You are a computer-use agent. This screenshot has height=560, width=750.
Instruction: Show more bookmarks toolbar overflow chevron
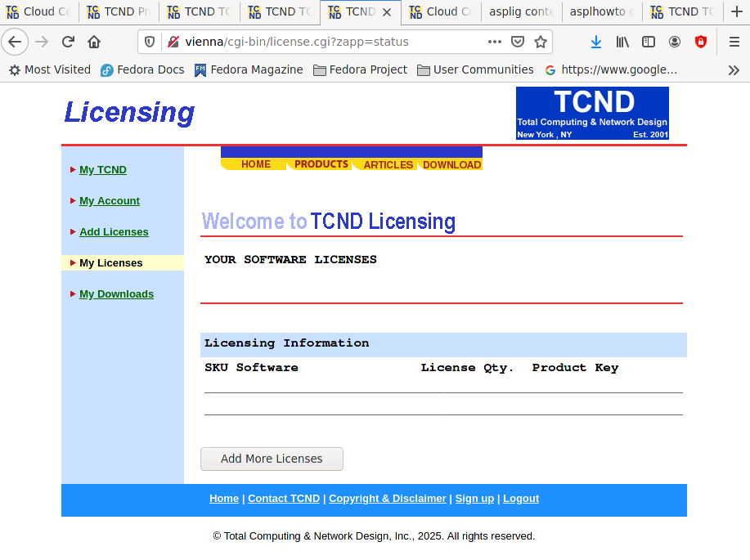click(734, 70)
